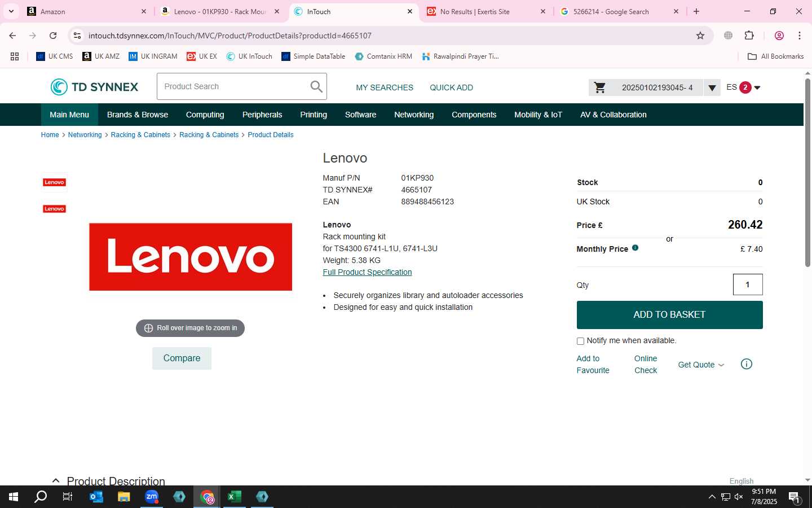Select the second Lenovo thumbnail image
Image resolution: width=812 pixels, height=508 pixels.
click(x=55, y=209)
